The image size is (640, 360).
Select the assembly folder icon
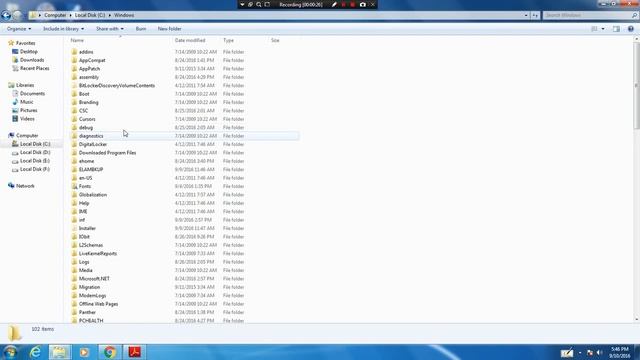tap(74, 77)
